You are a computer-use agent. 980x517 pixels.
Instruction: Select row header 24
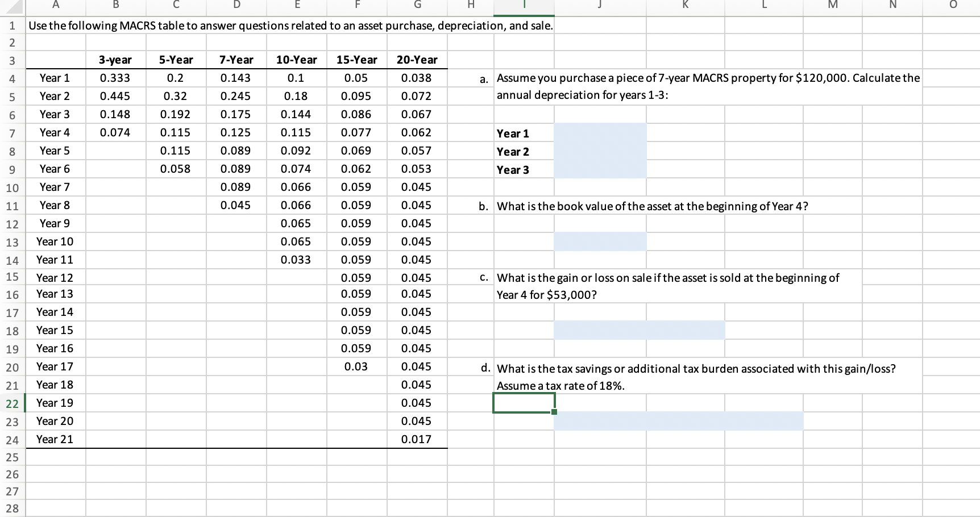[12, 439]
